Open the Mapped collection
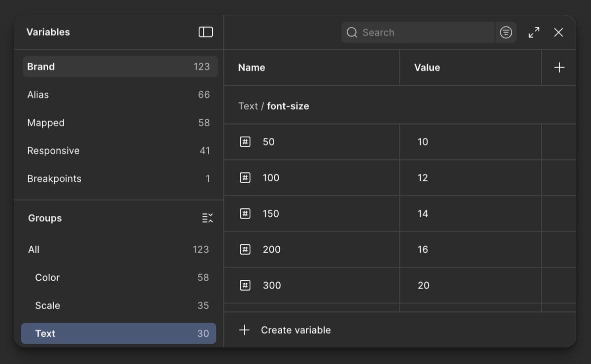Screen dimensions: 591x364 pos(120,123)
